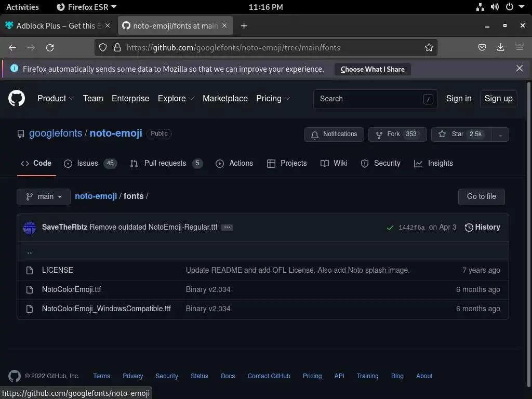This screenshot has height=399, width=532.
Task: View the commit check status checkmark
Action: [x=390, y=228]
